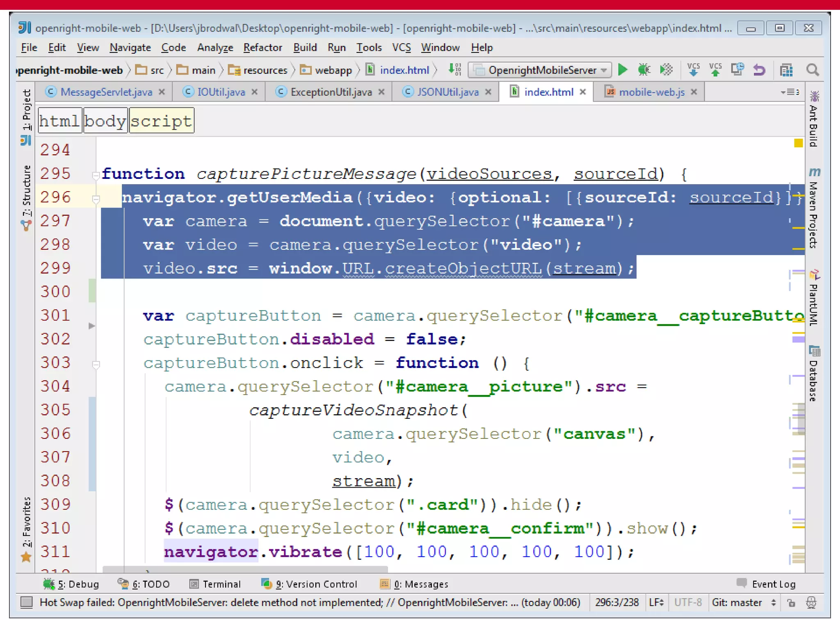
Task: Start debugging with the bug icon
Action: tap(644, 70)
